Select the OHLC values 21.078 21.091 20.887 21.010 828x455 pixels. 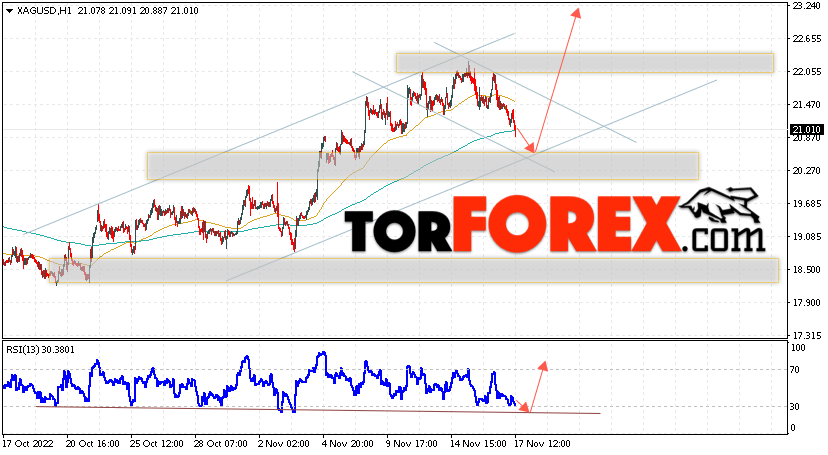tap(138, 11)
